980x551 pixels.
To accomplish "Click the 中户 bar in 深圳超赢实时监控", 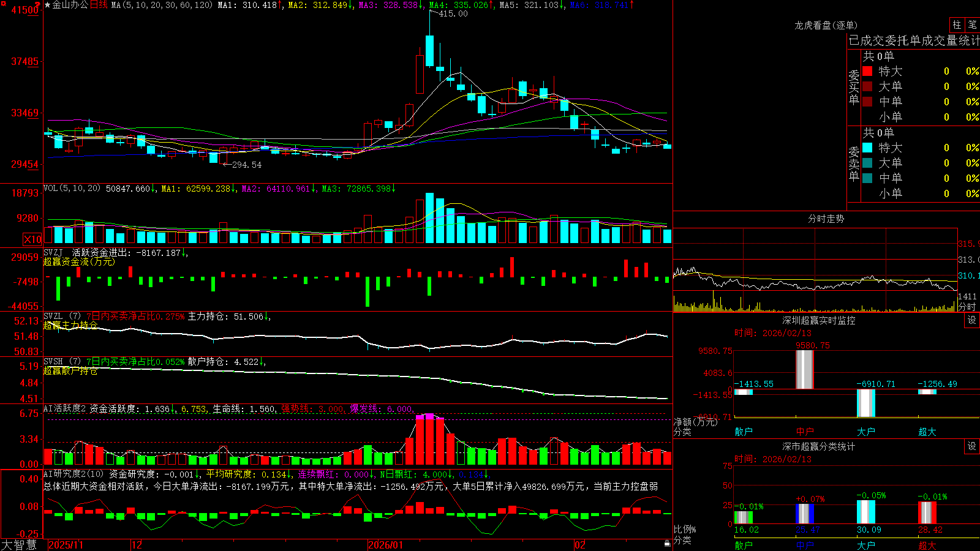I will tap(805, 369).
